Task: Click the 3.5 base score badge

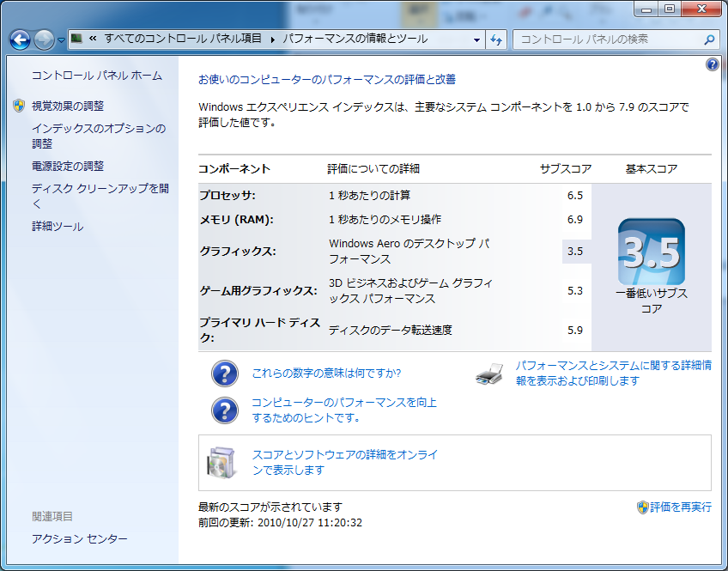Action: pos(651,252)
